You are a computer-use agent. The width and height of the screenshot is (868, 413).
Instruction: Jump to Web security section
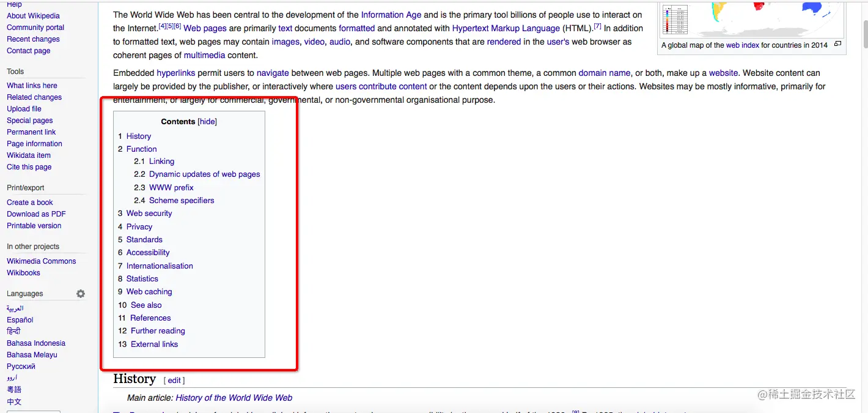[149, 214]
